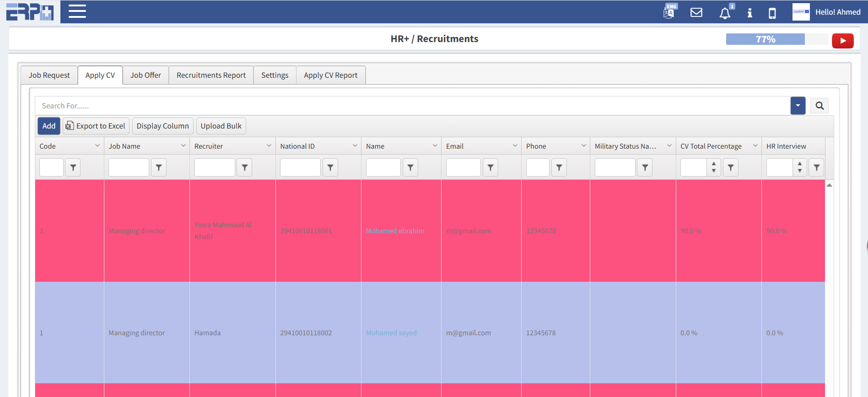Click the info icon in header
Viewport: 868px width, 397px height.
pyautogui.click(x=749, y=13)
